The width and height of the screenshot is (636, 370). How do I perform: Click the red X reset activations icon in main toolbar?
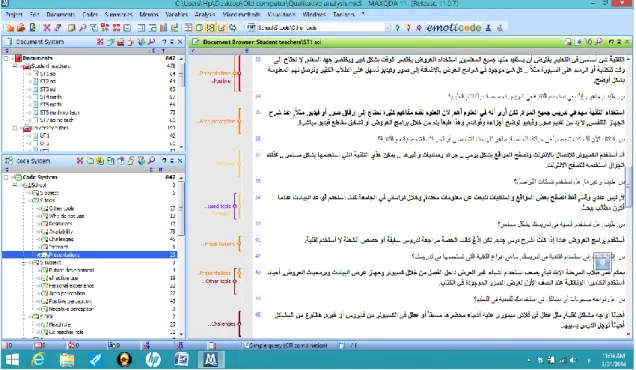(47, 28)
